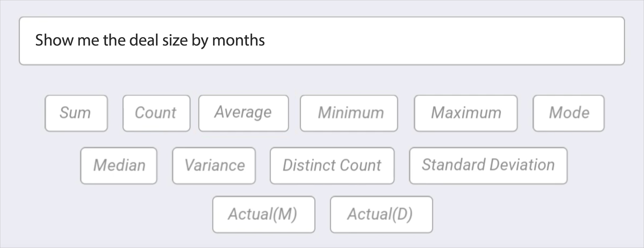Click the word "me" in the query

point(88,40)
